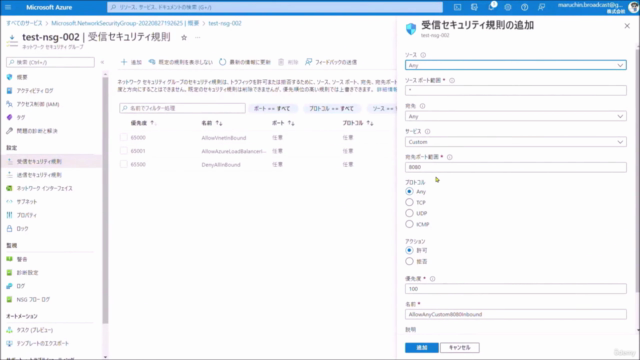Open the サービス Custom dropdown

pos(516,142)
